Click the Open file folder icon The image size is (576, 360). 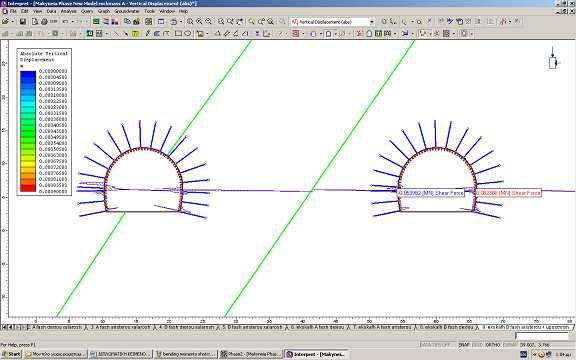click(6, 22)
